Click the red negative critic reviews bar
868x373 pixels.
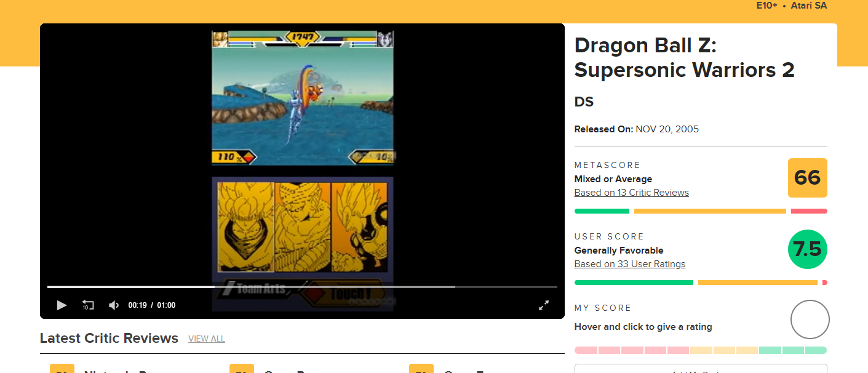809,211
